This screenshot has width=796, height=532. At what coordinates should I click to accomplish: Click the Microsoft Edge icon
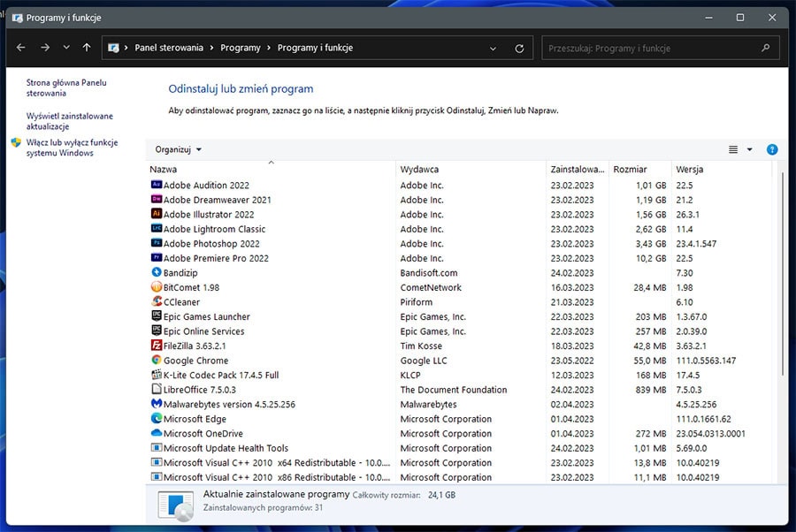click(x=157, y=418)
